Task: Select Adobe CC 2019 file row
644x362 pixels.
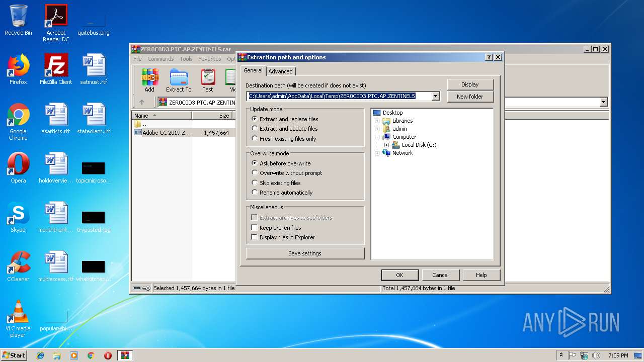Action: pos(183,133)
